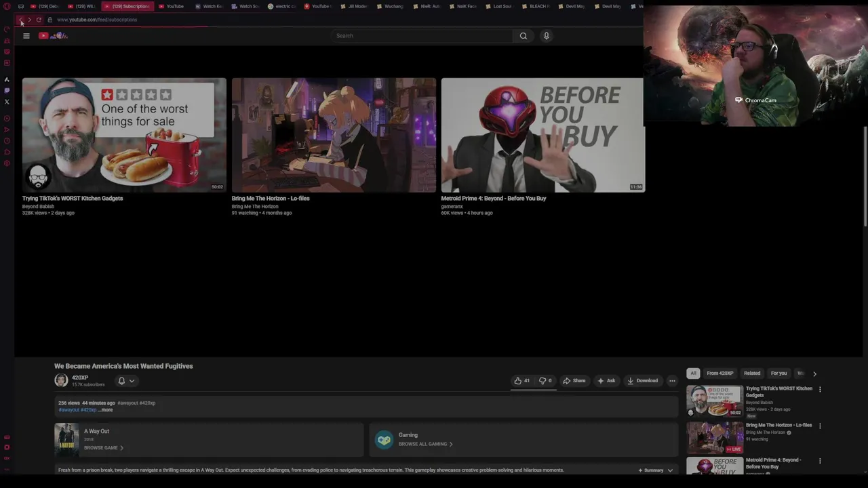
Task: Open the 420XP channel avatar
Action: pos(61,380)
